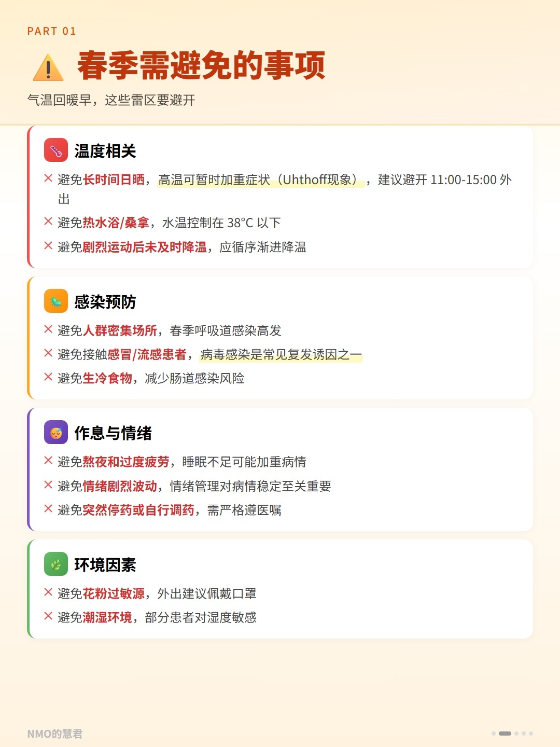Click the red thermometer icon
560x747 pixels.
56,150
